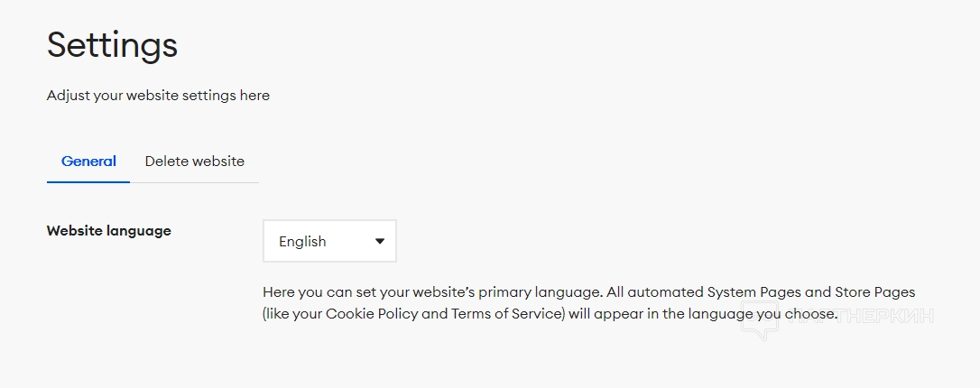980x388 pixels.
Task: Click the grey divider under Delete website
Action: [x=194, y=182]
